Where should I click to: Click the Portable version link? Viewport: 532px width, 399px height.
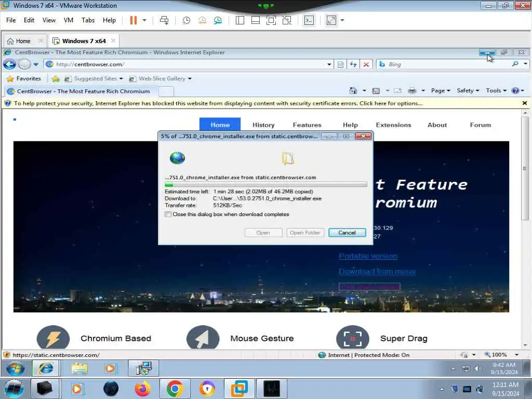coord(368,256)
